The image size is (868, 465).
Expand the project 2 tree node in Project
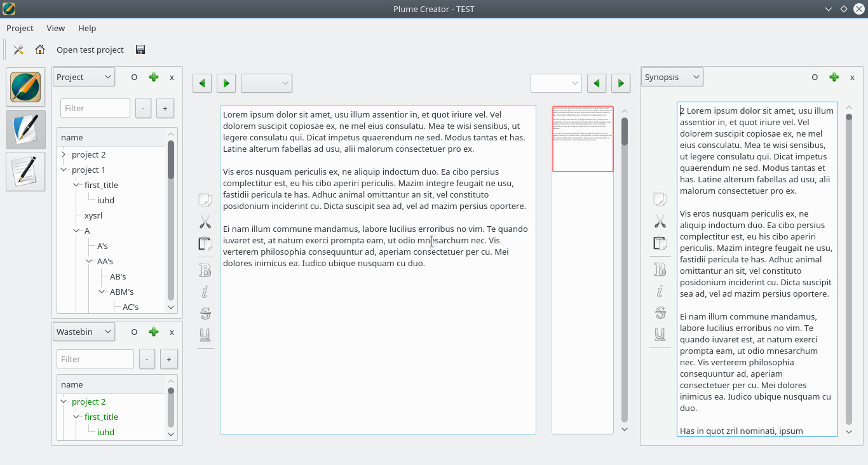64,154
